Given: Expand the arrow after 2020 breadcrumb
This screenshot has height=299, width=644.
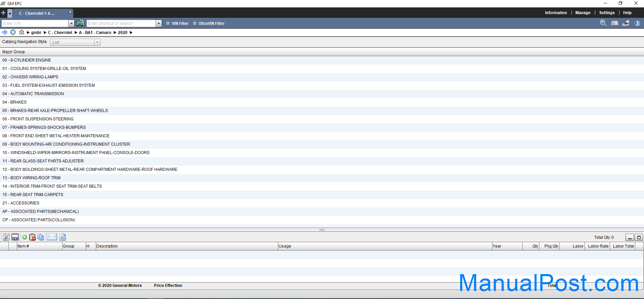Looking at the screenshot, I should (131, 33).
